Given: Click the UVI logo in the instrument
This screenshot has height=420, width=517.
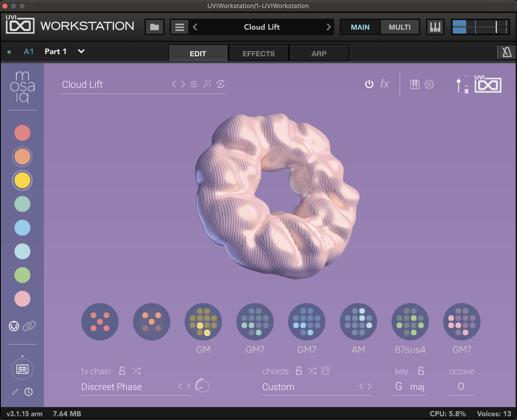Looking at the screenshot, I should (x=488, y=84).
